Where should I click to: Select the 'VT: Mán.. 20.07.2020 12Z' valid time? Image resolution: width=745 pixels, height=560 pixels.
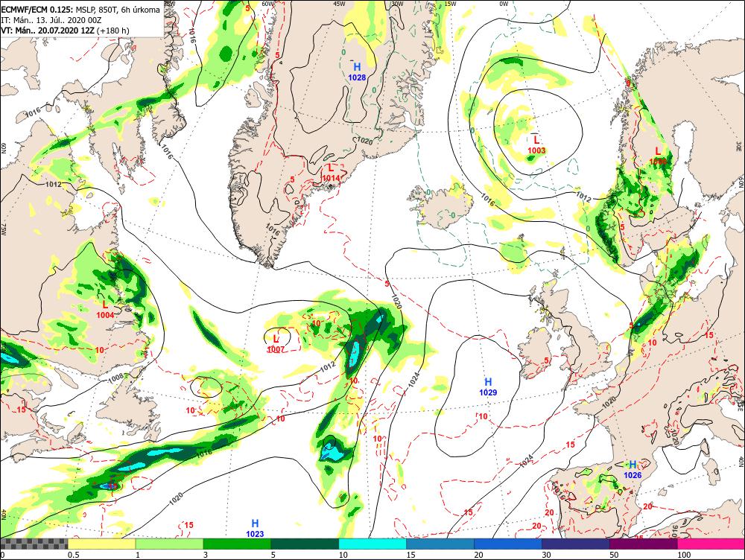point(48,31)
